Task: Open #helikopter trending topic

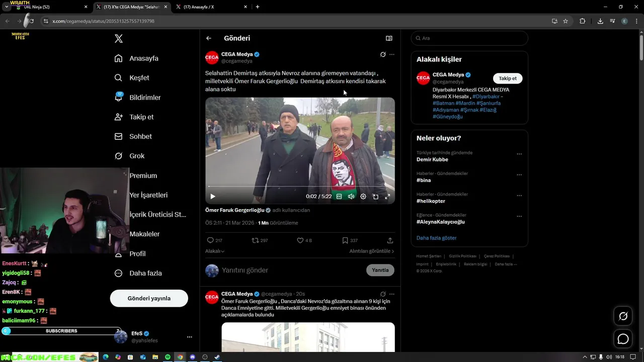Action: (431, 201)
